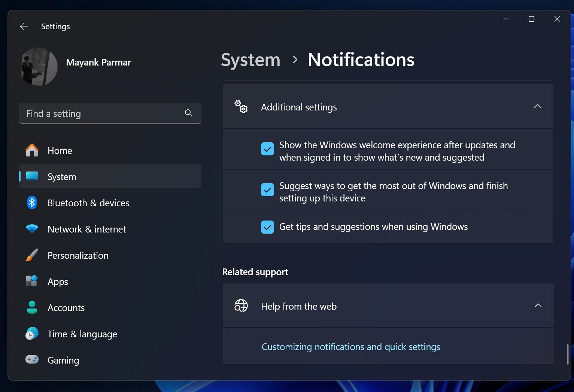Open Apps using its sidebar icon

(x=32, y=281)
